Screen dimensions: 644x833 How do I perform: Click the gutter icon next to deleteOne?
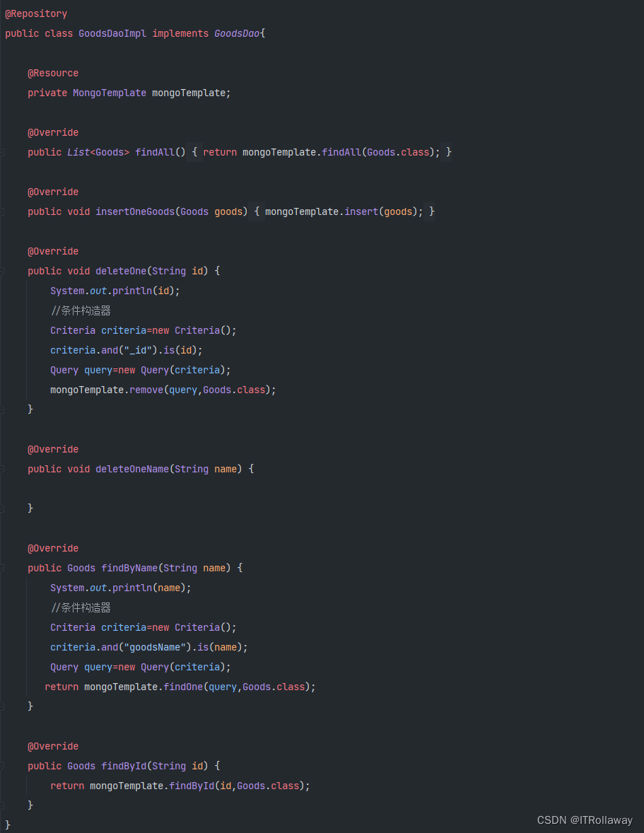point(4,271)
